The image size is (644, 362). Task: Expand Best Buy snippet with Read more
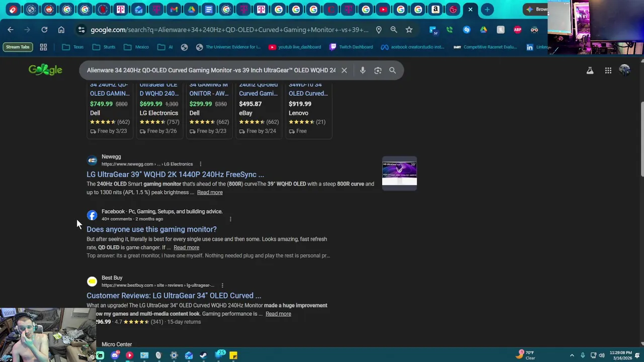click(278, 314)
